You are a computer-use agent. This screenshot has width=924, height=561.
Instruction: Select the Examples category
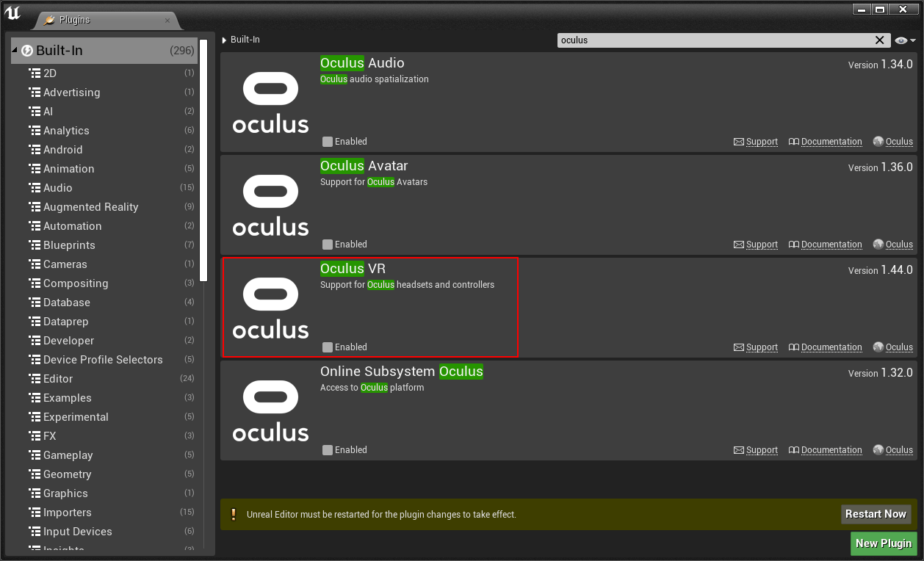(104, 398)
